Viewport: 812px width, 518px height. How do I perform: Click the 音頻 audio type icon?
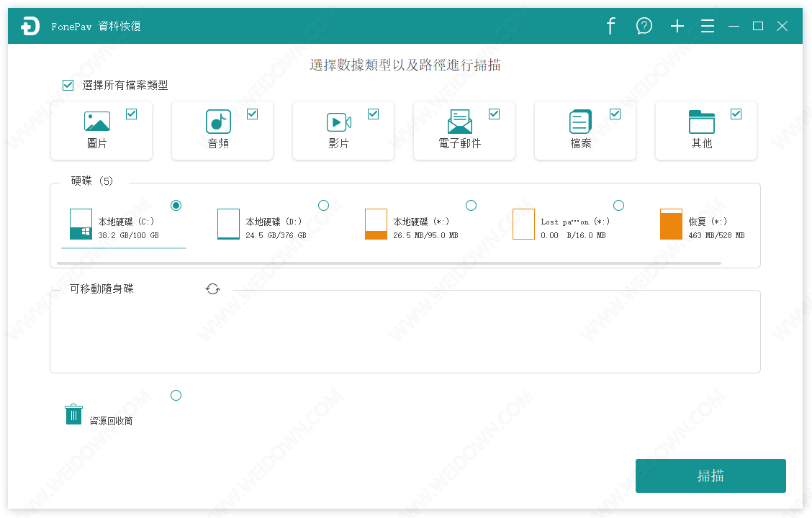(x=218, y=122)
